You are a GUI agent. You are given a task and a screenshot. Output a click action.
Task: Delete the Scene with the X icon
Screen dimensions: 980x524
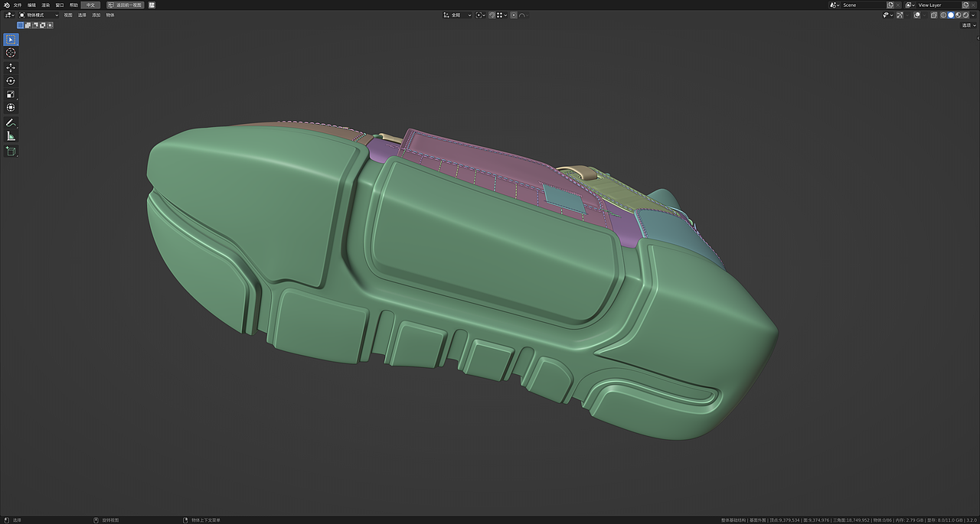tap(898, 5)
